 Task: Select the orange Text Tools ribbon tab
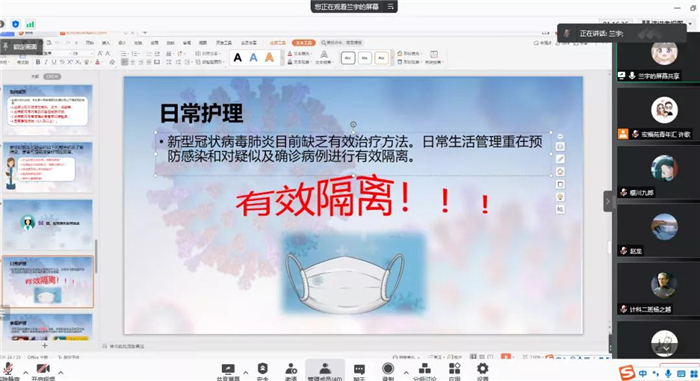[x=304, y=42]
